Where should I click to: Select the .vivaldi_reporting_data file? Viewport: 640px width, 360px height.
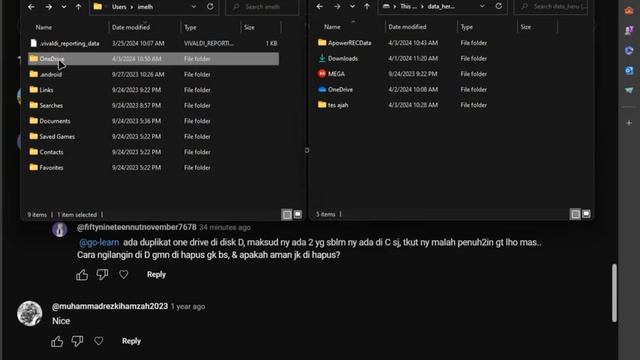[x=153, y=43]
